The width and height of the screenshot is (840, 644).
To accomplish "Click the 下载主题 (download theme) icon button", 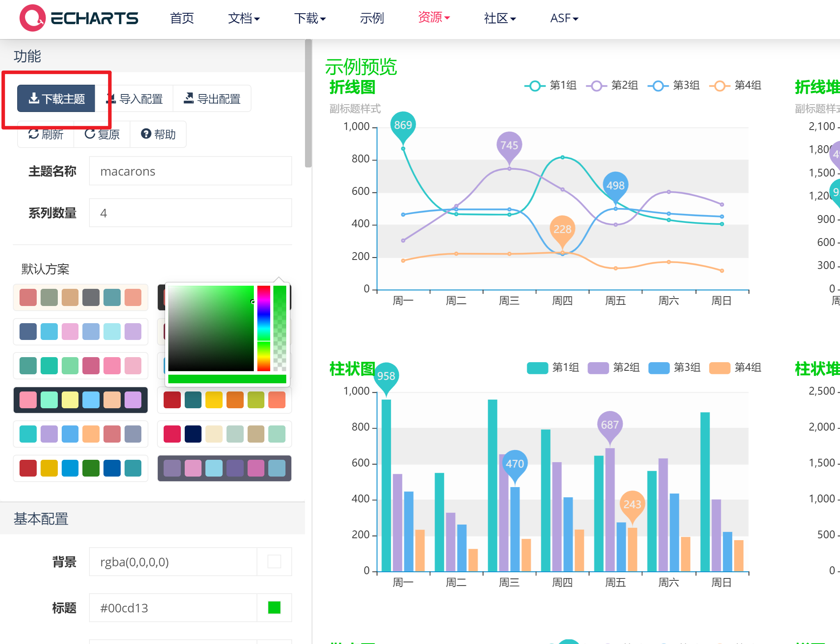I will pyautogui.click(x=34, y=98).
